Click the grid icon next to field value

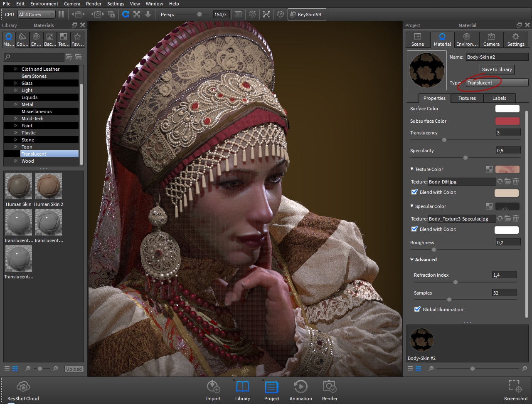coord(238,14)
